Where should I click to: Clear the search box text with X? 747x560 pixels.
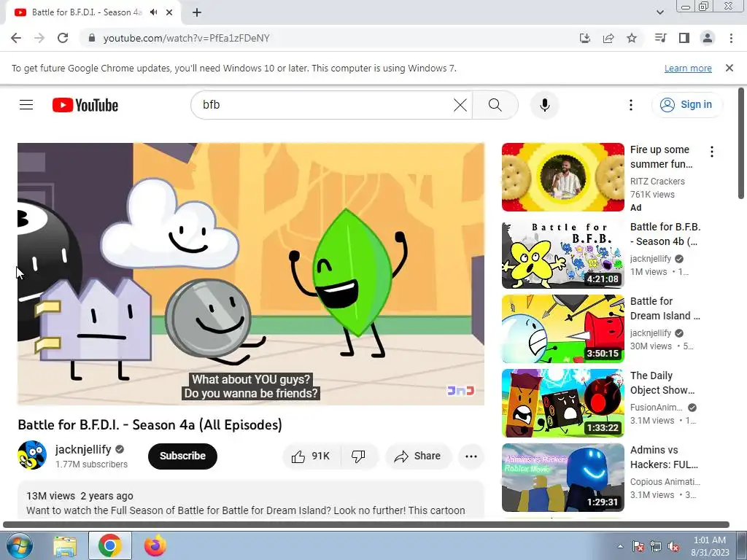pos(460,105)
